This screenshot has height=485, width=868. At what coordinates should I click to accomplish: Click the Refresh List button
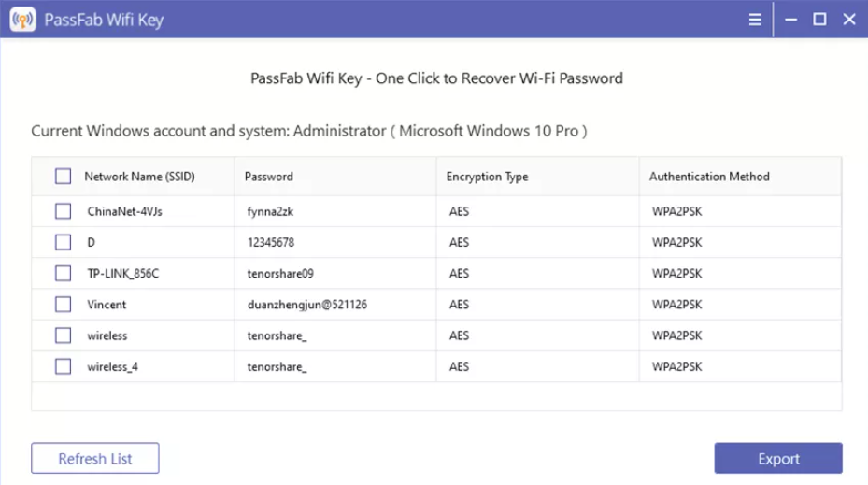95,458
